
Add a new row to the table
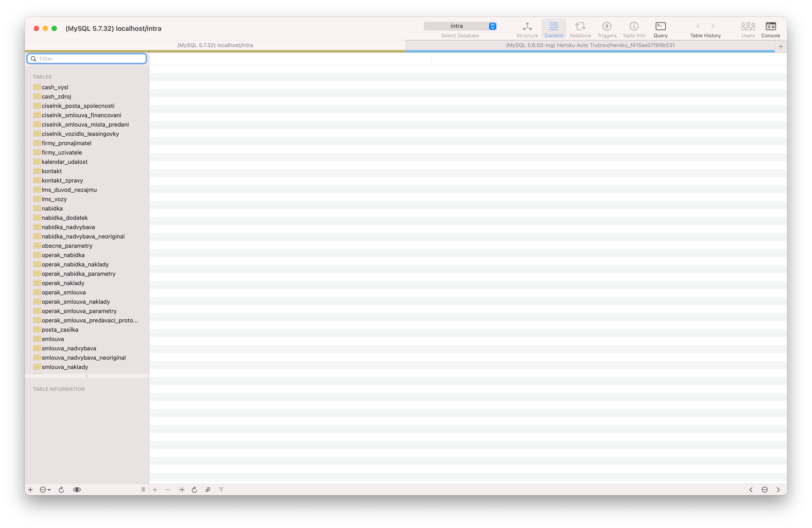tap(155, 489)
